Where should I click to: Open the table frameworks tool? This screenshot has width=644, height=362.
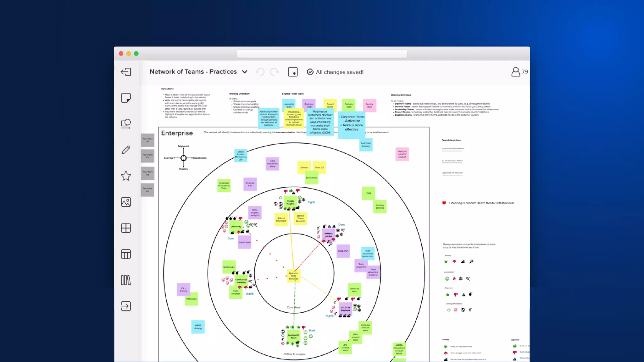(x=126, y=254)
